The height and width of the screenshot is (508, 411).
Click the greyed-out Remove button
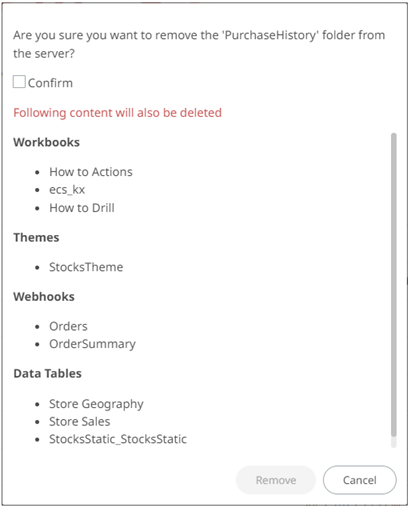pos(276,480)
